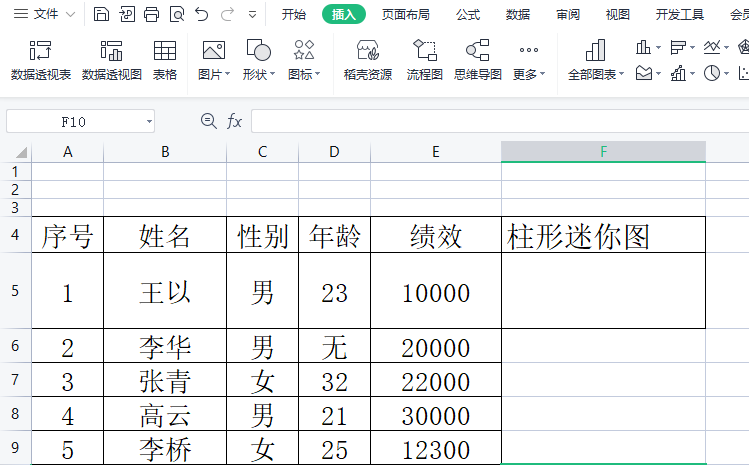Select the cell with 30000
749x465 pixels.
[x=436, y=413]
